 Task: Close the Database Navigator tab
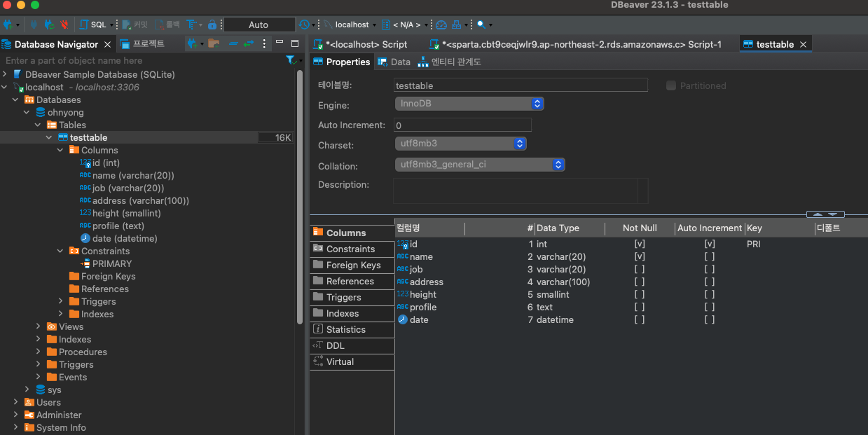(x=108, y=44)
